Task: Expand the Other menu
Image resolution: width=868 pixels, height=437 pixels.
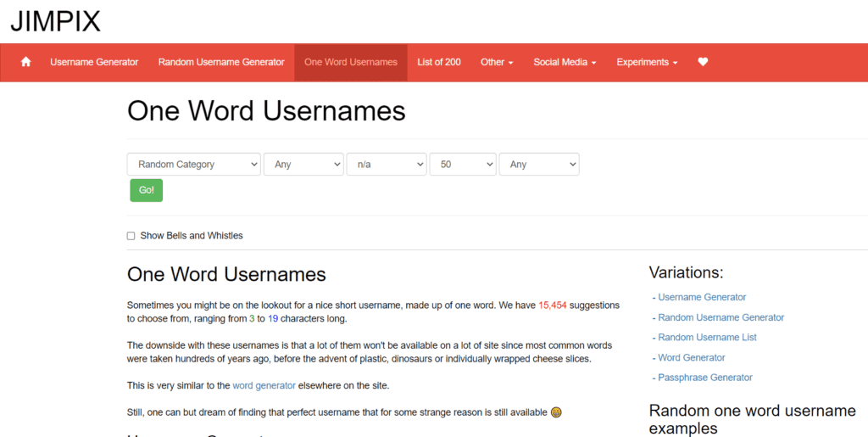Action: (x=497, y=62)
